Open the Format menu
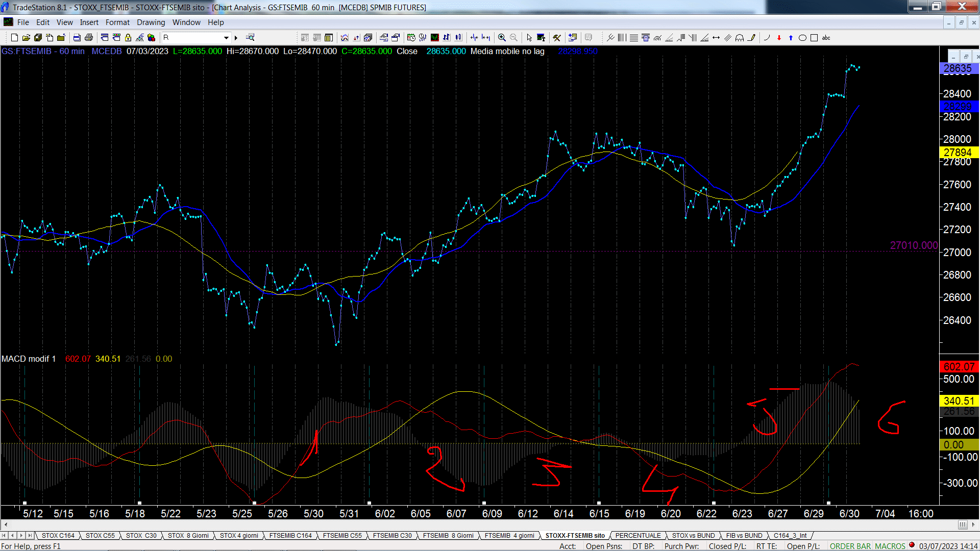Viewport: 980px width, 551px height. (x=117, y=22)
